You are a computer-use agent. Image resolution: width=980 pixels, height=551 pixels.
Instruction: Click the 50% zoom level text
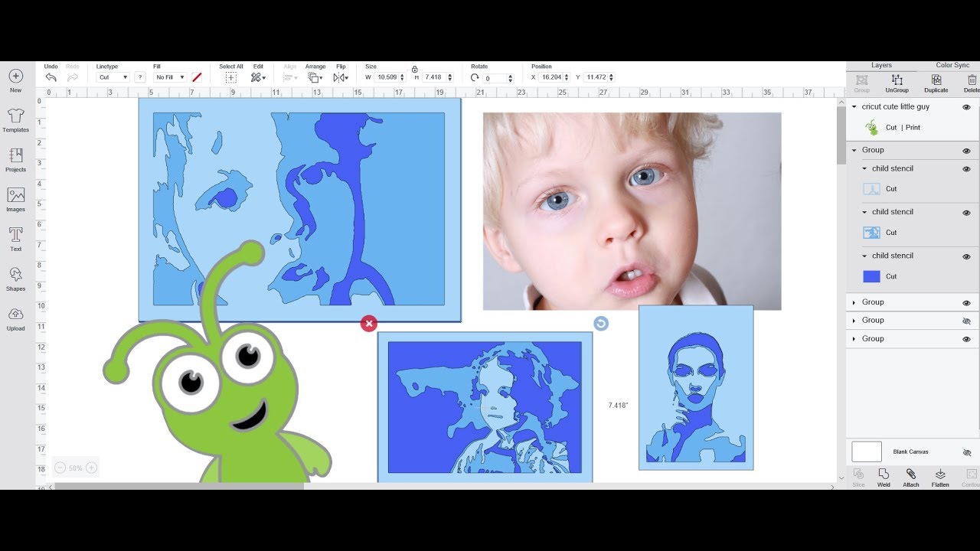point(75,468)
